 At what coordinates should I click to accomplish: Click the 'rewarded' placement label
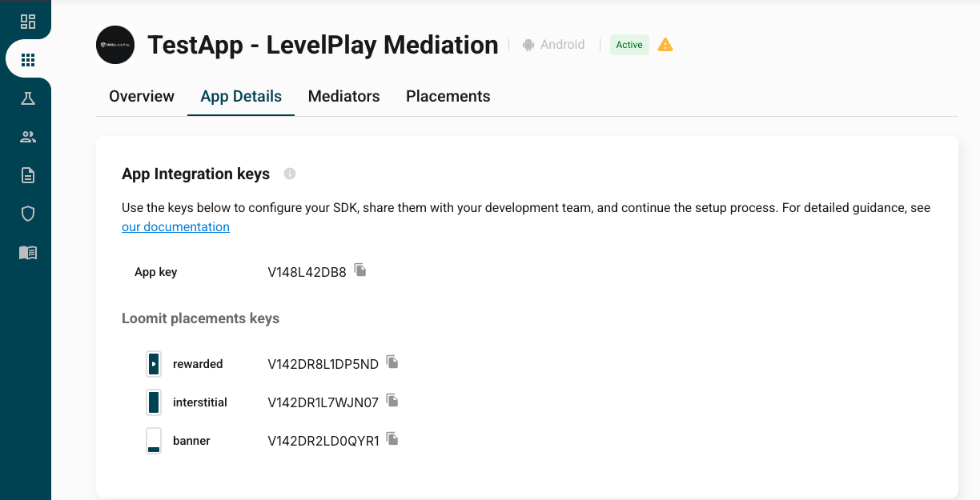pos(198,364)
